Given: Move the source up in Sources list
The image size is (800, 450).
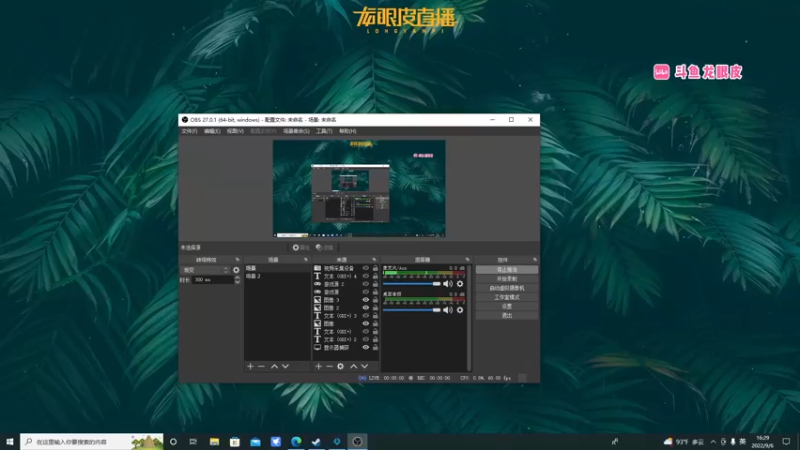Looking at the screenshot, I should point(354,366).
